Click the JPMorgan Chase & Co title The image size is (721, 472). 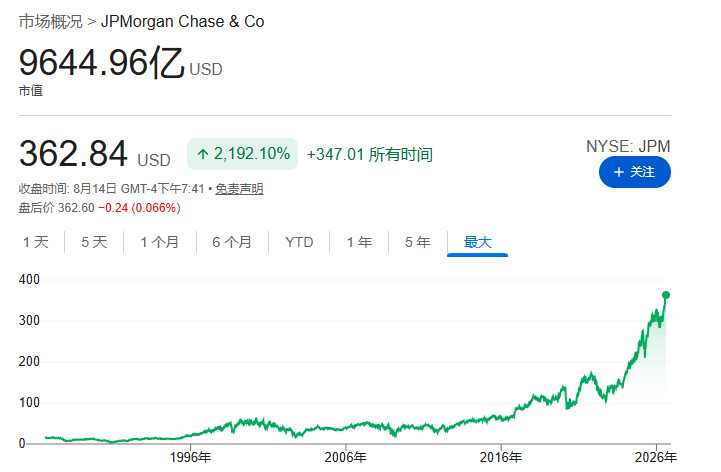point(183,22)
